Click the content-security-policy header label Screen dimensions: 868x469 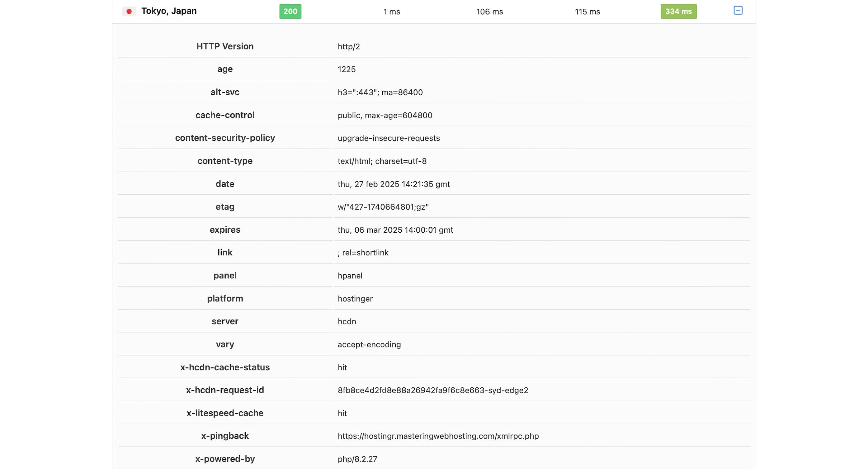[x=225, y=138]
